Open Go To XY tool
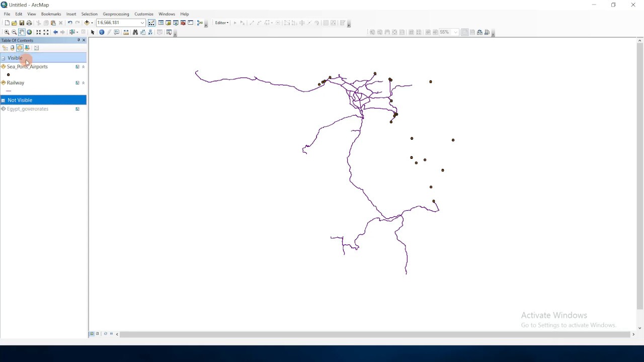The height and width of the screenshot is (362, 644). point(150,32)
